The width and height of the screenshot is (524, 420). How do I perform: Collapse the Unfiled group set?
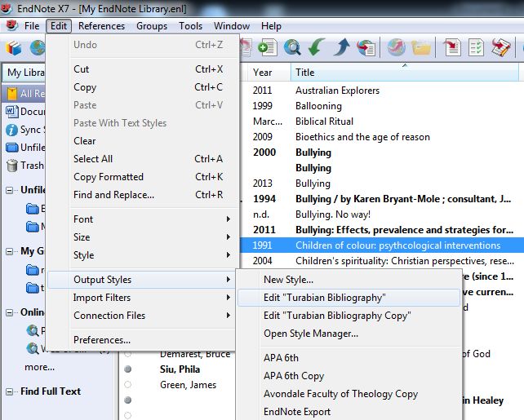point(9,190)
